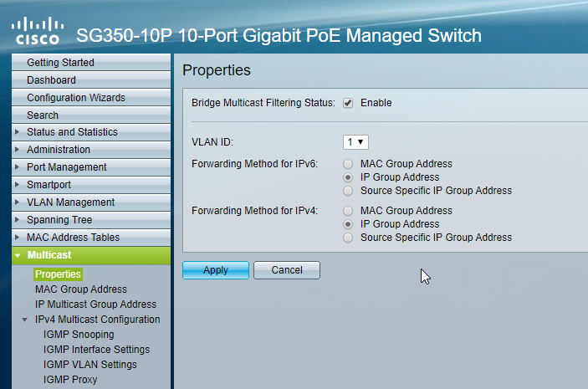Select MAC Group Address for IPv6 forwarding

tap(348, 164)
